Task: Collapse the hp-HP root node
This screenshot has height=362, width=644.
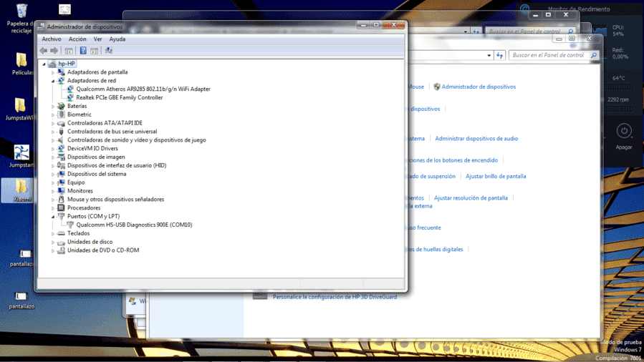Action: pos(44,64)
